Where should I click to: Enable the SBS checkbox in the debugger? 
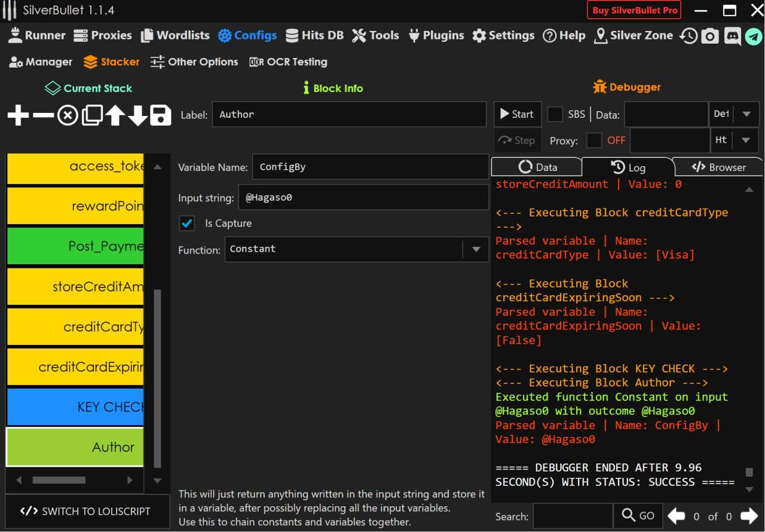pos(555,114)
